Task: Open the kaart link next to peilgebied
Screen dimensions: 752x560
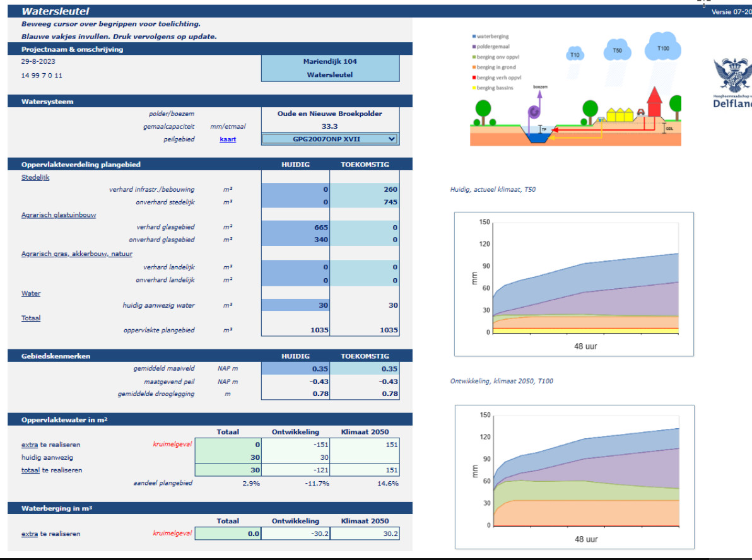Action: pos(228,139)
